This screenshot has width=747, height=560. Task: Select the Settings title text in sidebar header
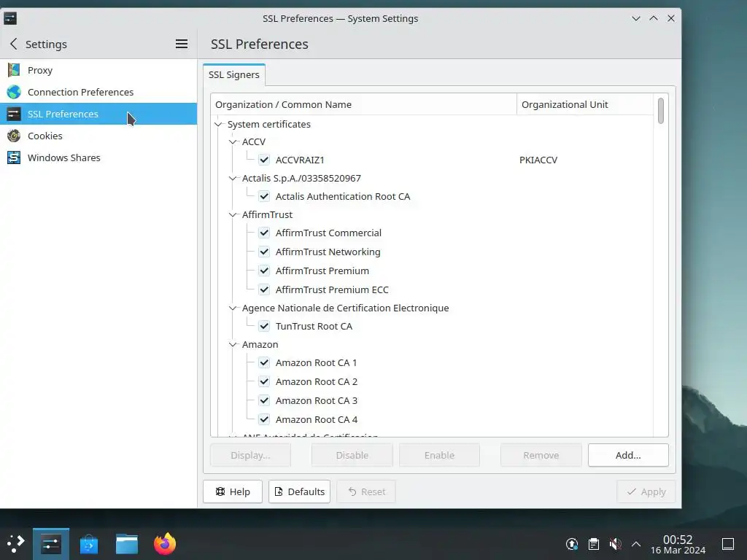pos(46,44)
